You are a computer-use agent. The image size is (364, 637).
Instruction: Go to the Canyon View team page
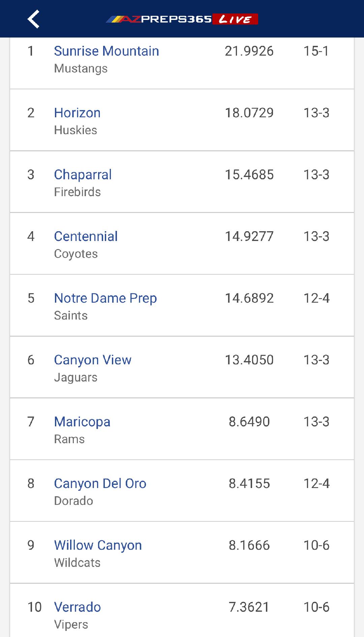(x=92, y=360)
